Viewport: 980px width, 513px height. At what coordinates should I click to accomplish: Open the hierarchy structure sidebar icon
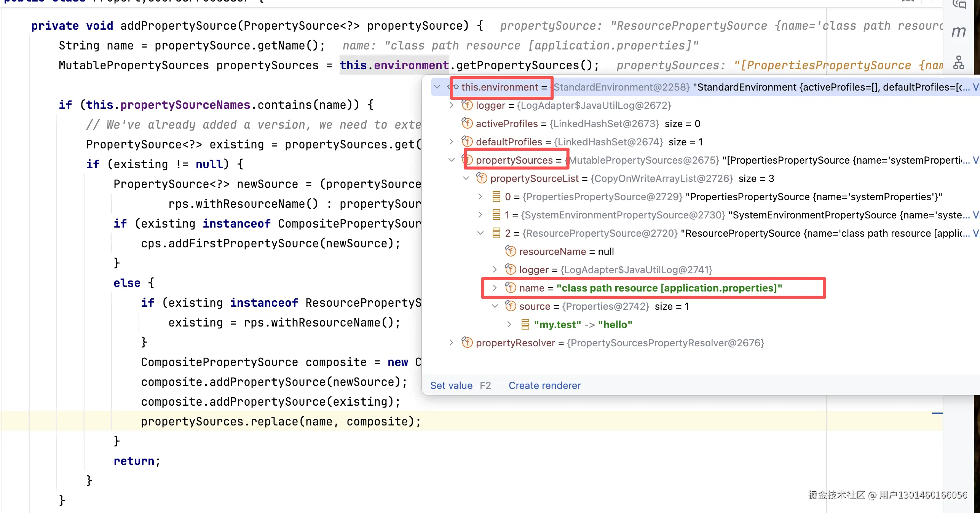[x=959, y=62]
